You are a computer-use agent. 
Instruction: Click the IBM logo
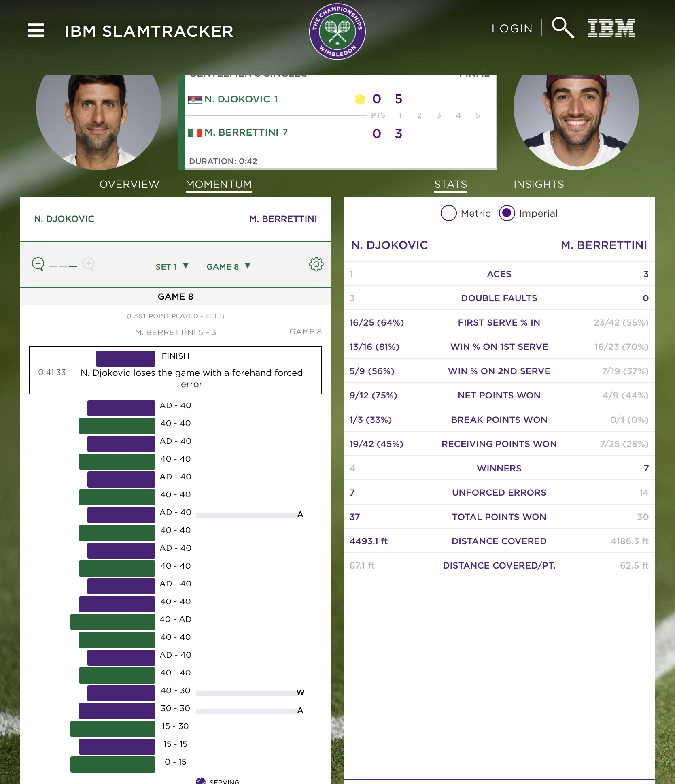[611, 28]
